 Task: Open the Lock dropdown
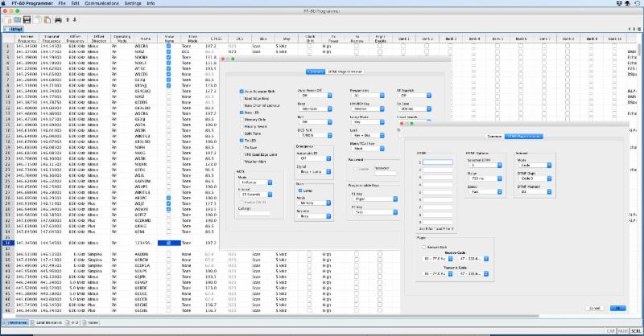coord(367,135)
